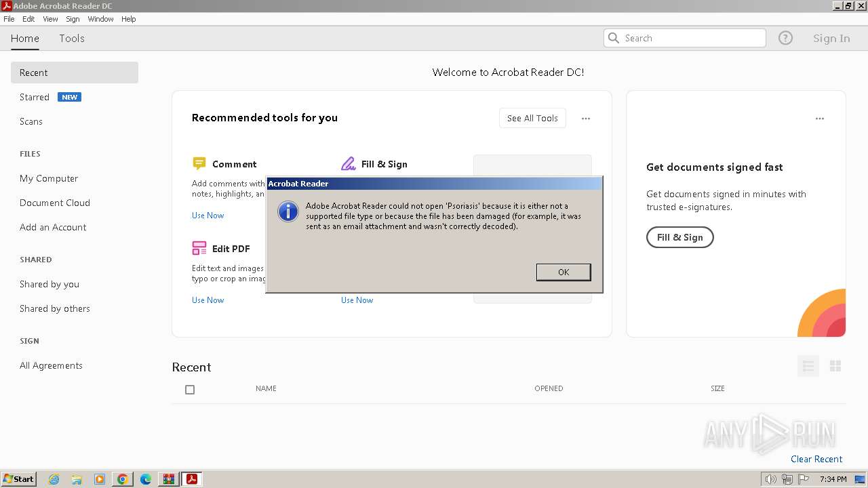This screenshot has width=868, height=488.
Task: Open the Help menu
Action: coord(129,19)
